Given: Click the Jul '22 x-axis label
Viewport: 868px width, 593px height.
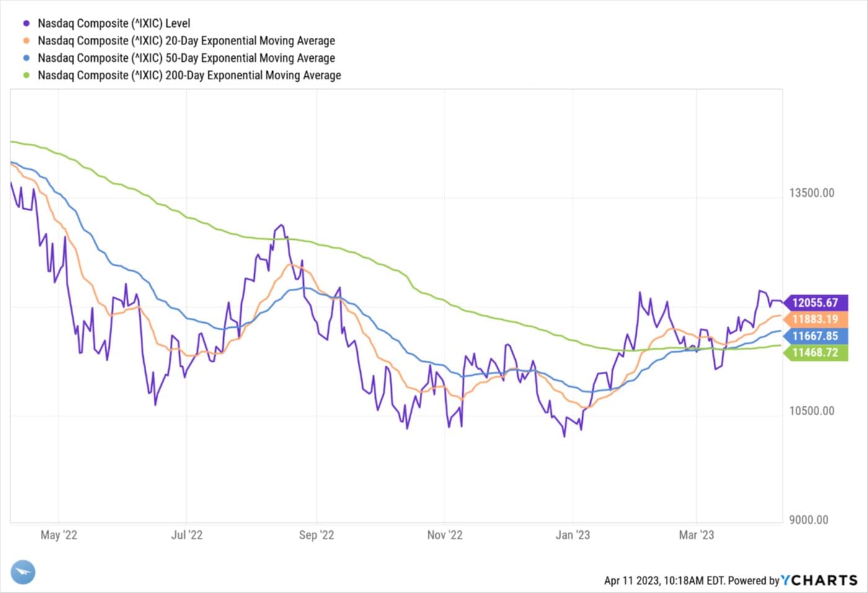Looking at the screenshot, I should [x=187, y=535].
